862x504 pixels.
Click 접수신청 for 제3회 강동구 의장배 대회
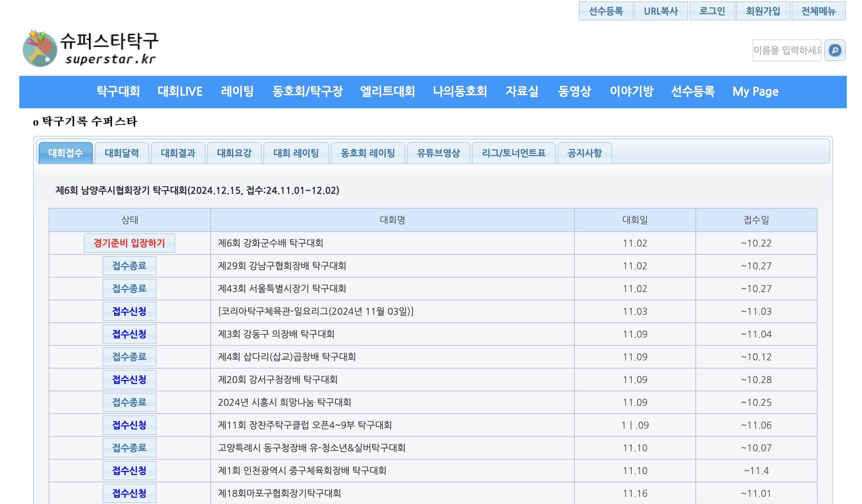(x=129, y=334)
